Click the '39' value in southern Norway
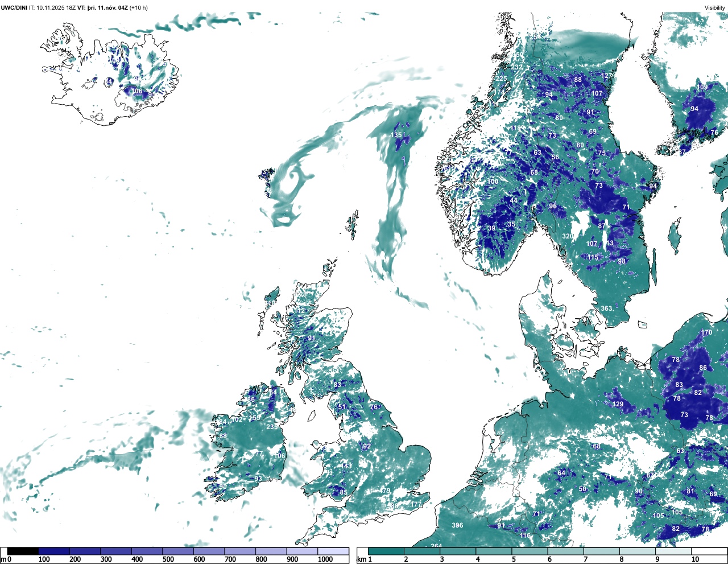Screen dimensions: 728x564 tap(491, 228)
